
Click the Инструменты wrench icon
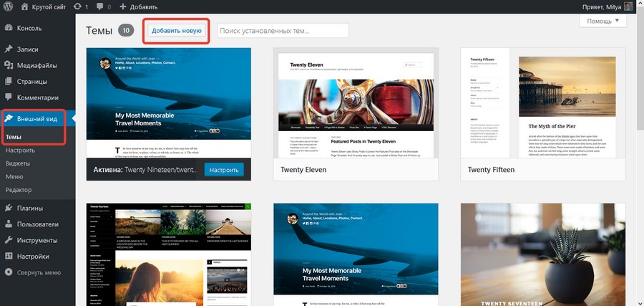9,240
